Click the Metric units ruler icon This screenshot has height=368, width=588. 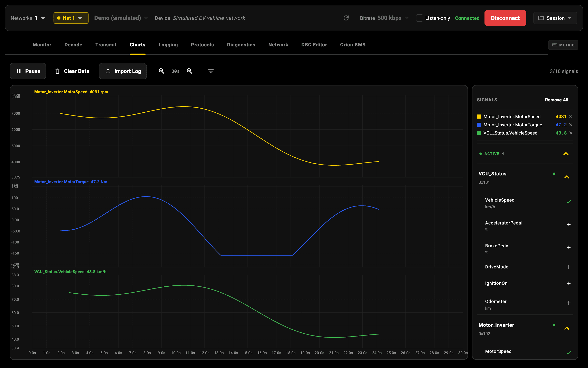click(x=555, y=45)
